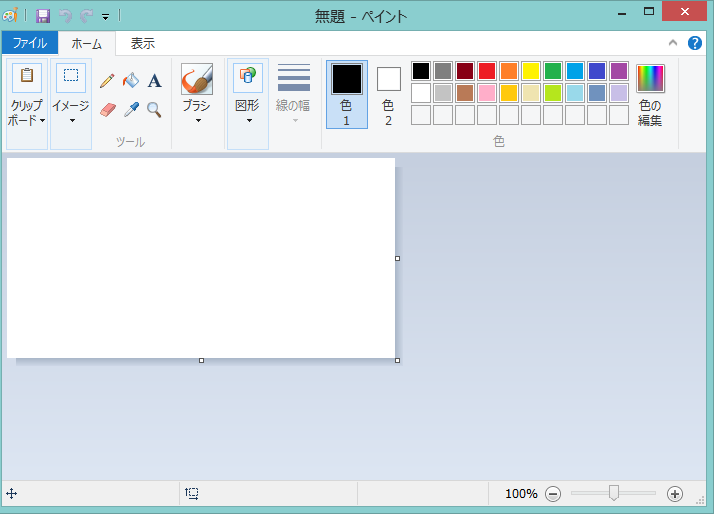
Task: Pick the pink rose color swatch
Action: coord(487,93)
